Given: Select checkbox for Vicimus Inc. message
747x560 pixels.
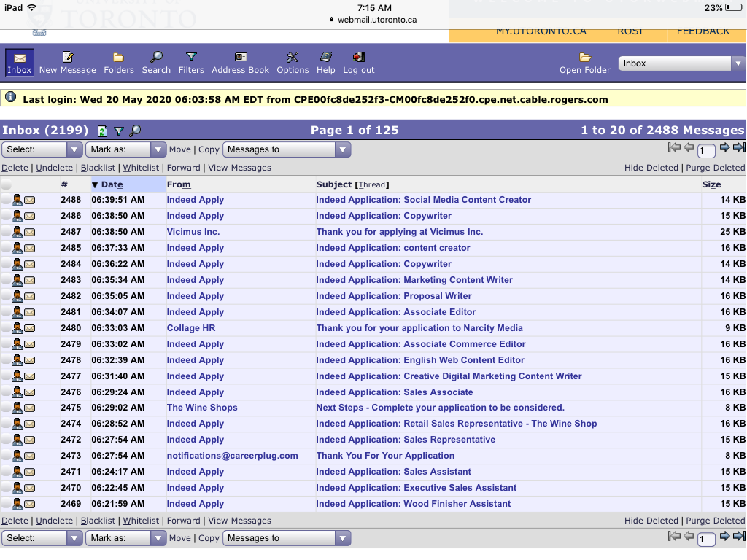Looking at the screenshot, I should 7,232.
